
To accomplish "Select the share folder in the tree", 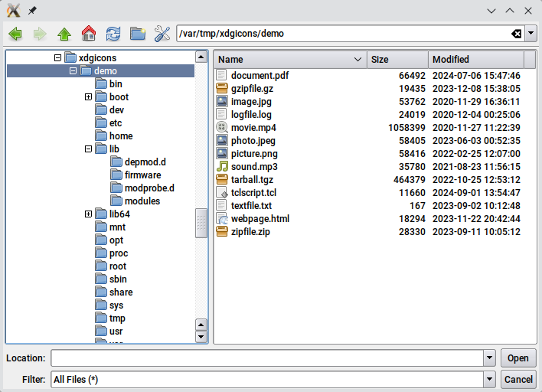I will [x=121, y=292].
